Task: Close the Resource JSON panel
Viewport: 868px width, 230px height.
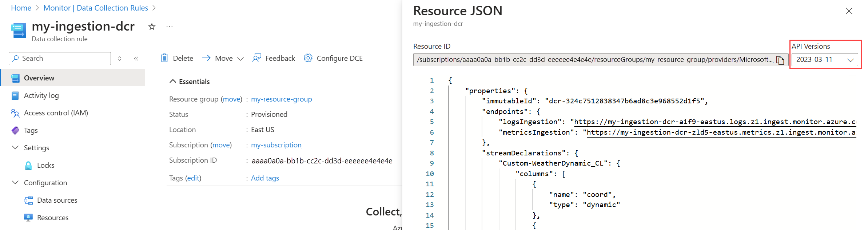Action: pyautogui.click(x=849, y=11)
